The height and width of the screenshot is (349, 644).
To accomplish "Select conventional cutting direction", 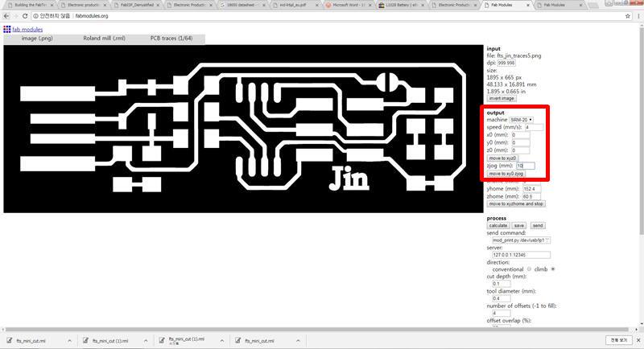I will point(529,269).
